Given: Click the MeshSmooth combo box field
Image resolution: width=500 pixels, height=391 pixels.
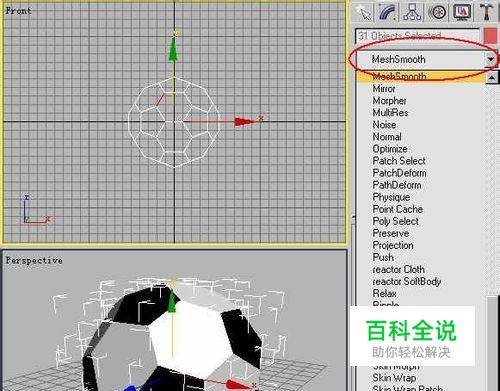Looking at the screenshot, I should click(x=420, y=60).
